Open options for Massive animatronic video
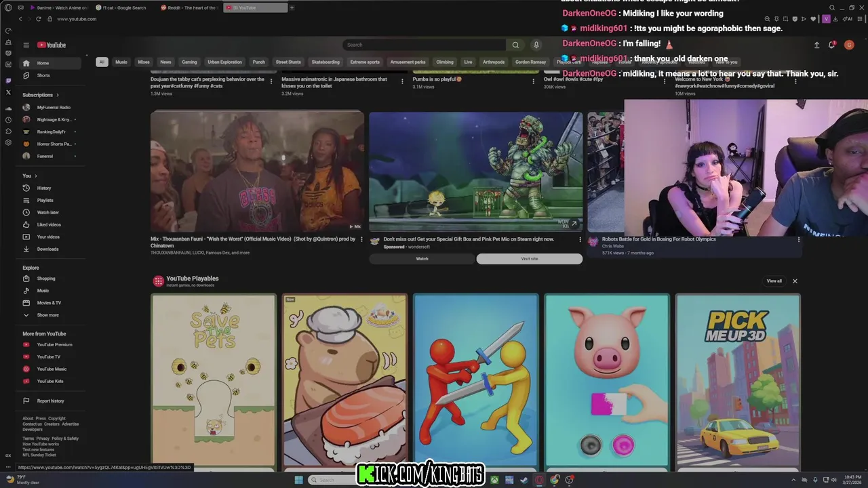Image resolution: width=868 pixels, height=488 pixels. (402, 81)
